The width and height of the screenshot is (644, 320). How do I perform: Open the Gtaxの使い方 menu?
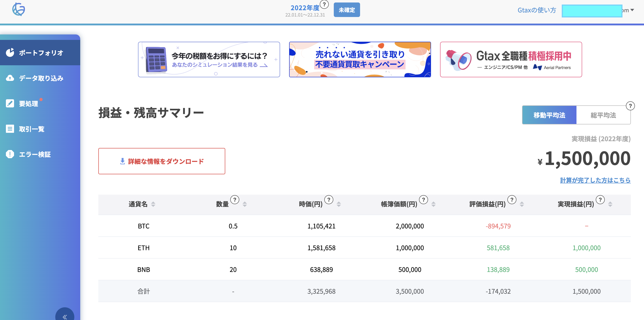(x=537, y=10)
